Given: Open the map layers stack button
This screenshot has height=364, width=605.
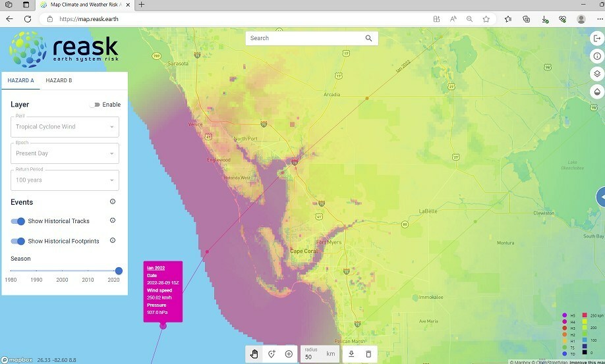Looking at the screenshot, I should point(596,74).
